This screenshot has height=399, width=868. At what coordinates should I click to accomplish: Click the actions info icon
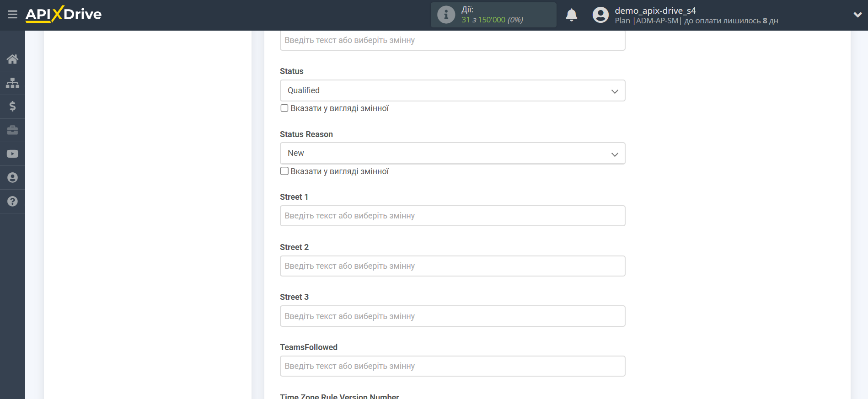coord(446,15)
